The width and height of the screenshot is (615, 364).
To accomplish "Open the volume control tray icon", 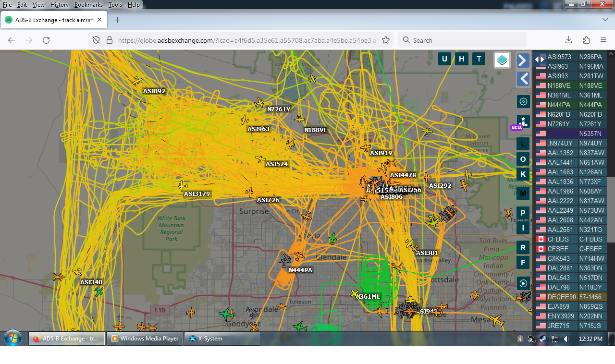I will pyautogui.click(x=566, y=339).
